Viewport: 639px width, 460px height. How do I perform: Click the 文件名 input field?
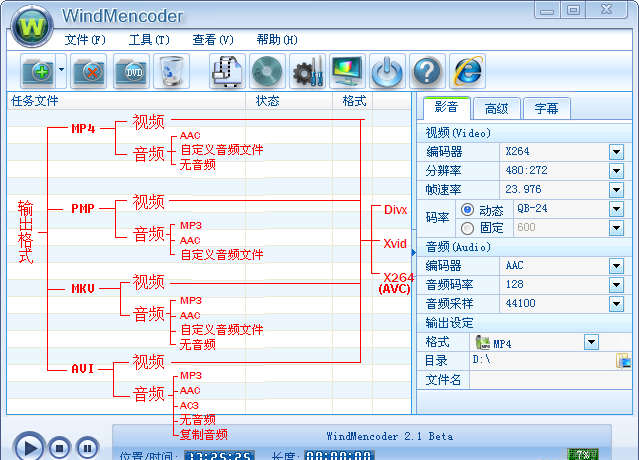551,380
